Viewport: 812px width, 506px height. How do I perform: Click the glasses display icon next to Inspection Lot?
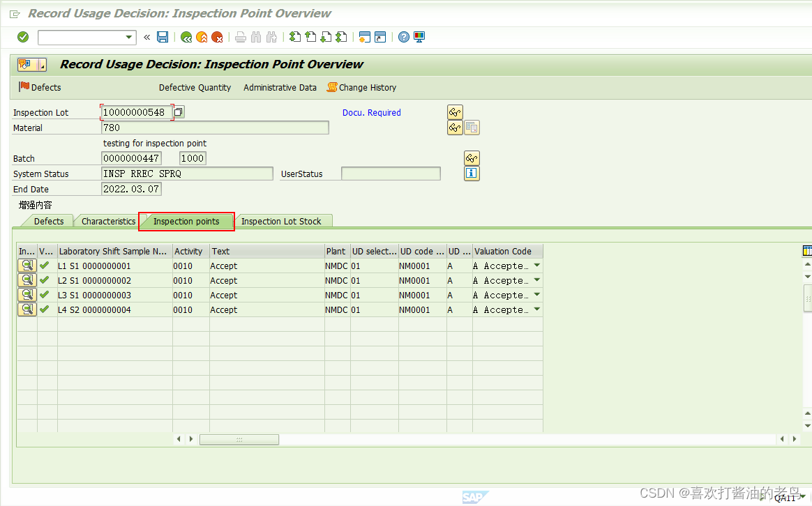click(x=454, y=112)
